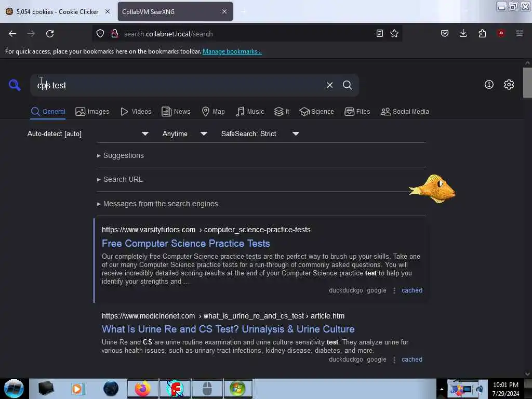Viewport: 532px width, 399px height.
Task: Click the medicinenet.com result URL
Action: pyautogui.click(x=223, y=316)
